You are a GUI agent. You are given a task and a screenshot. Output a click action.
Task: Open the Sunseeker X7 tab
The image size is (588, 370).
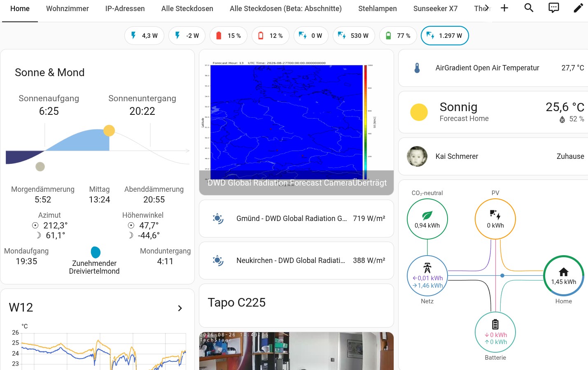(x=436, y=9)
